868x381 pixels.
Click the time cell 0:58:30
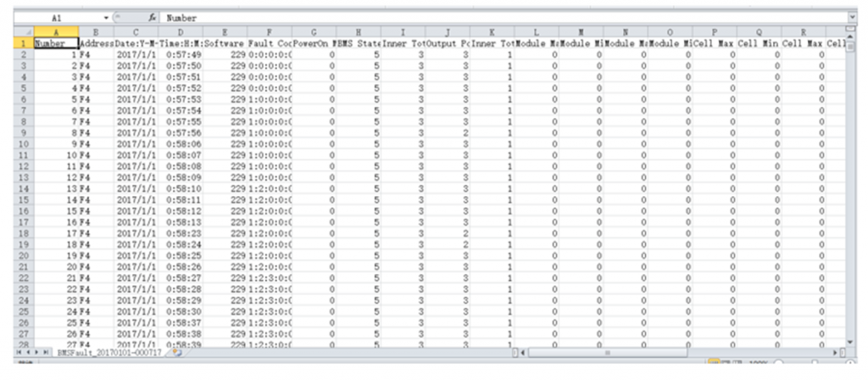coord(181,311)
